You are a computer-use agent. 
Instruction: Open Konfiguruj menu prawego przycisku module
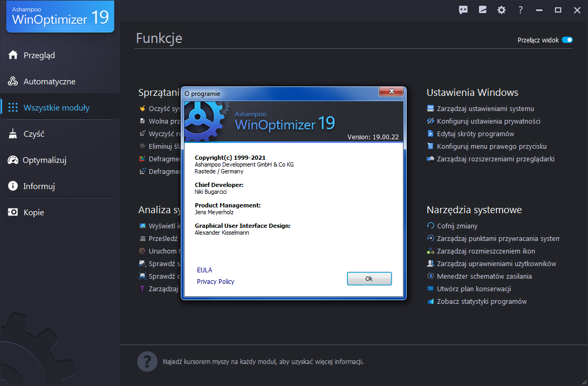click(x=492, y=146)
